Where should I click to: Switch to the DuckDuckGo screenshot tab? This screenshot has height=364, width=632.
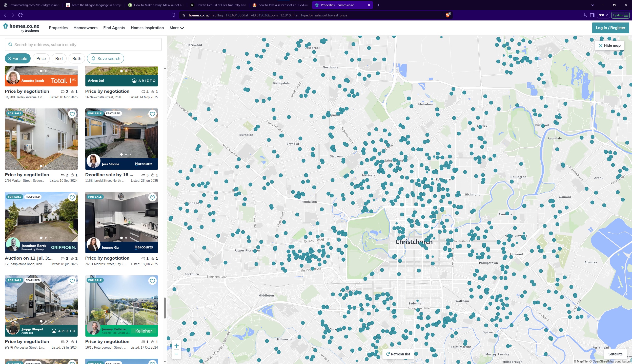pyautogui.click(x=280, y=5)
